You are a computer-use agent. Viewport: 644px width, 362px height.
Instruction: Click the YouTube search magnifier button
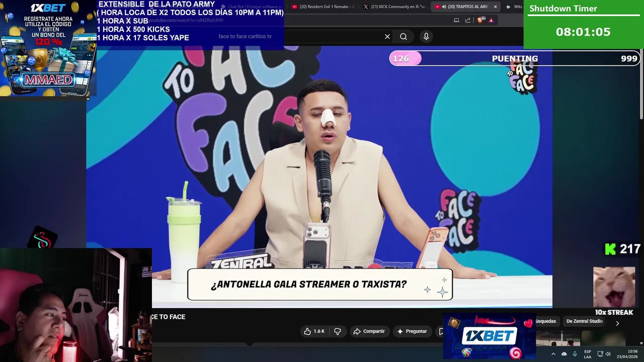(x=404, y=36)
